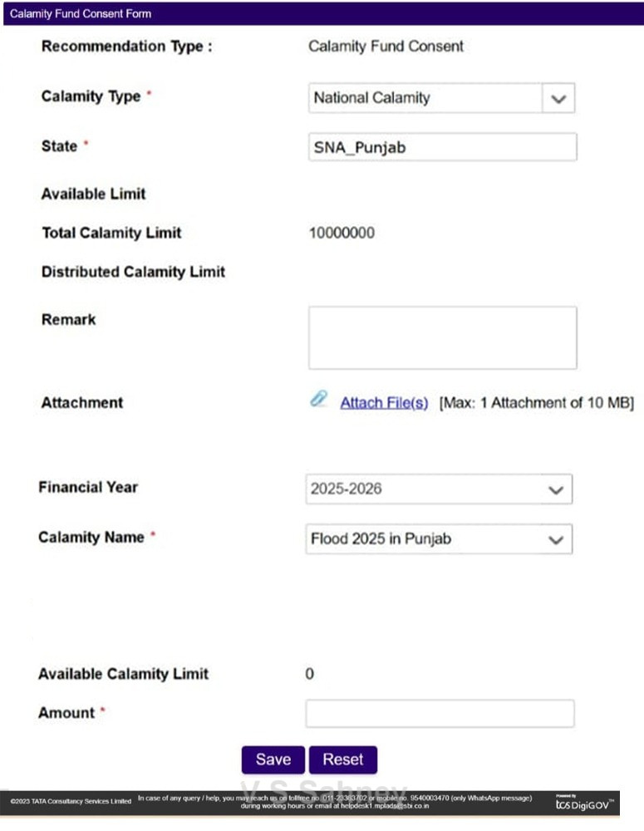
Task: Click the Total Calamity Limit value 10000000
Action: (342, 233)
